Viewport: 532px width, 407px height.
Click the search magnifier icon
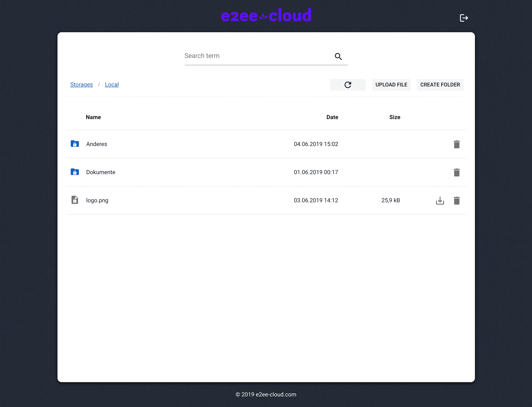click(338, 56)
